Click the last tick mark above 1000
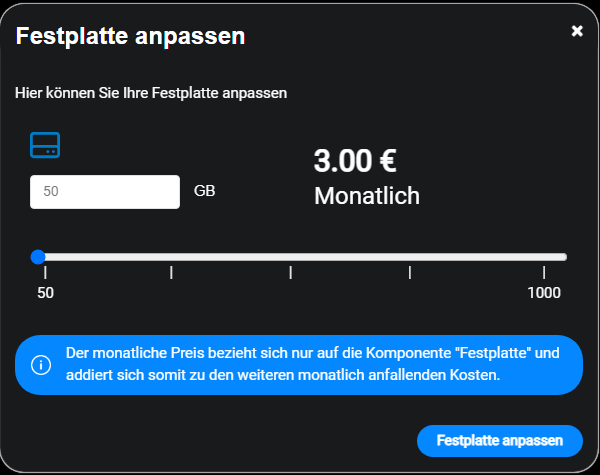 pyautogui.click(x=544, y=272)
